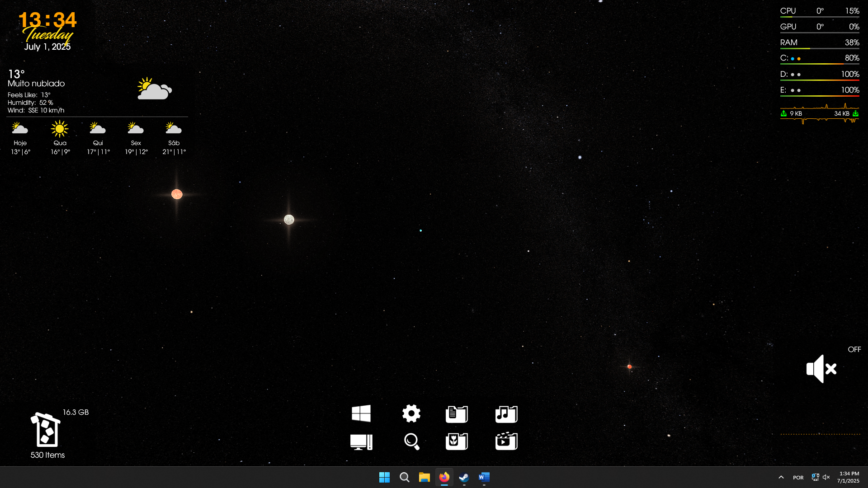This screenshot has height=488, width=868.
Task: Open File Explorer from the taskbar
Action: point(424,477)
